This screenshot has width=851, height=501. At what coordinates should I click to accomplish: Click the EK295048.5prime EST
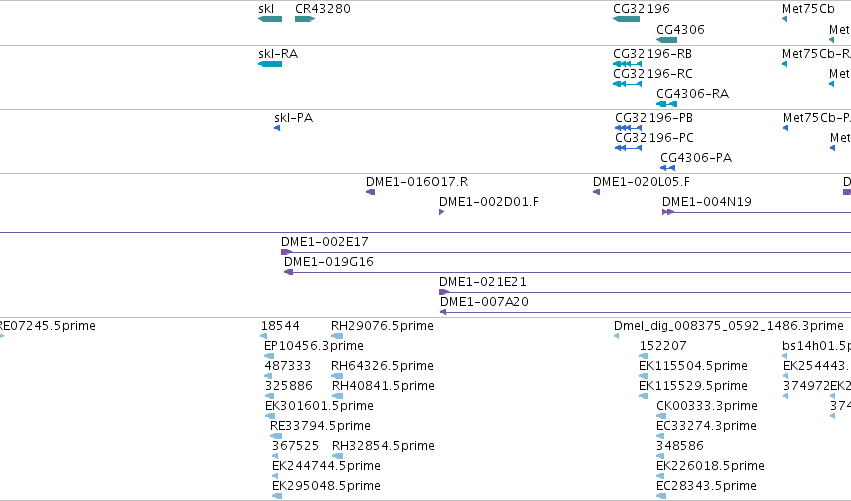coord(277,497)
